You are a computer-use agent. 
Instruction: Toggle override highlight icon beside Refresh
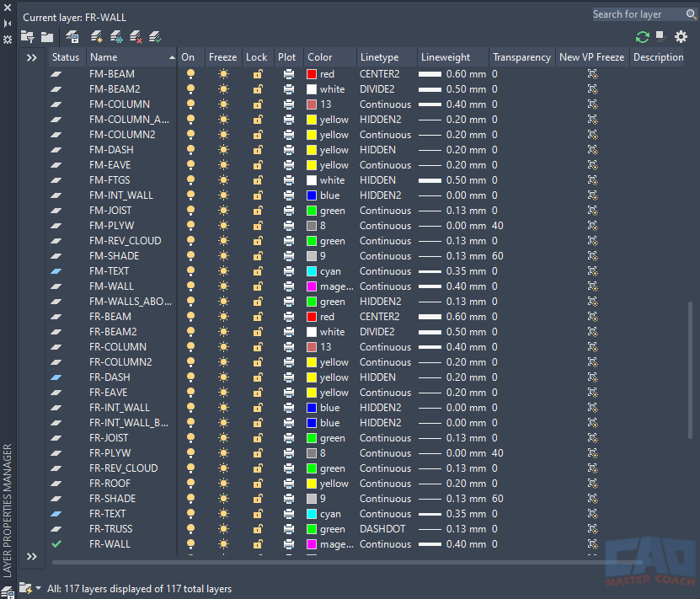(x=660, y=35)
